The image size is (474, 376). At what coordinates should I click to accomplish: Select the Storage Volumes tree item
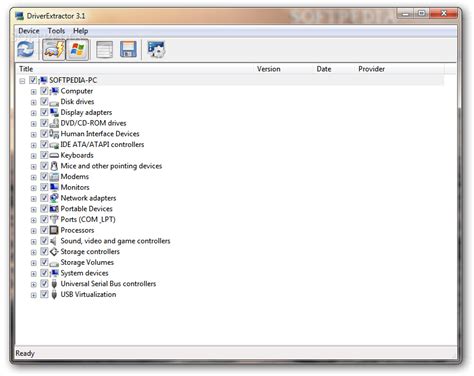point(87,263)
